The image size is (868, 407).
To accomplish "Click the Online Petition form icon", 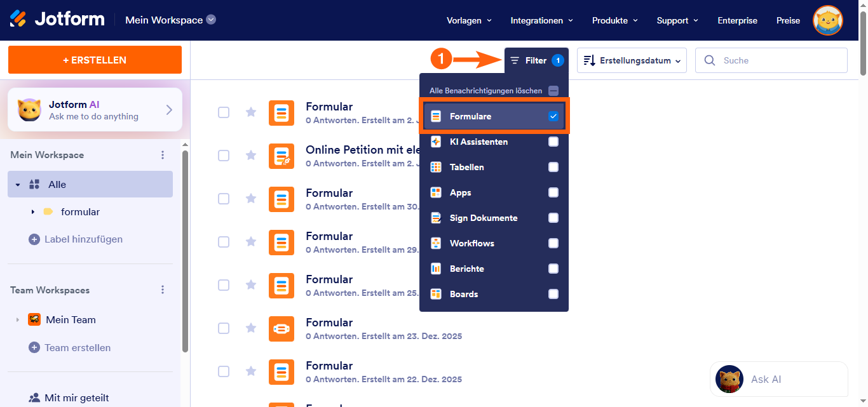I will coord(281,156).
